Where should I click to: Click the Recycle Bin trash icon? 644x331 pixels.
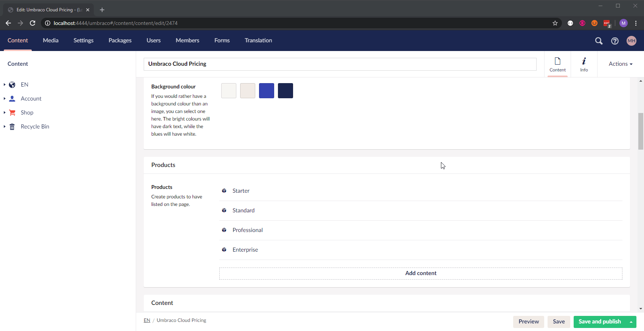(x=12, y=127)
